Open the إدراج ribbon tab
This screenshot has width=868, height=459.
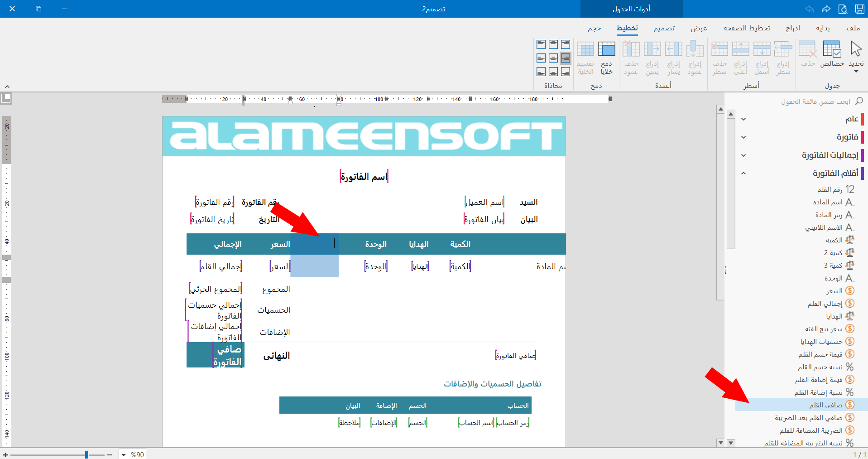pyautogui.click(x=793, y=28)
